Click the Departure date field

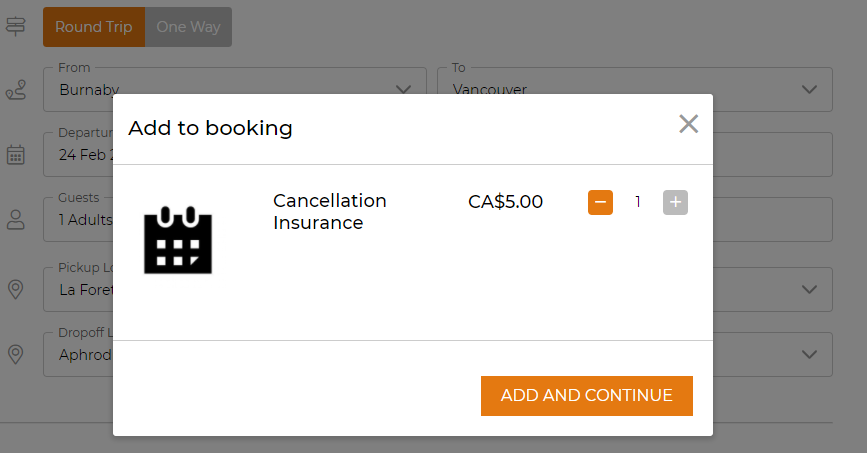438,154
